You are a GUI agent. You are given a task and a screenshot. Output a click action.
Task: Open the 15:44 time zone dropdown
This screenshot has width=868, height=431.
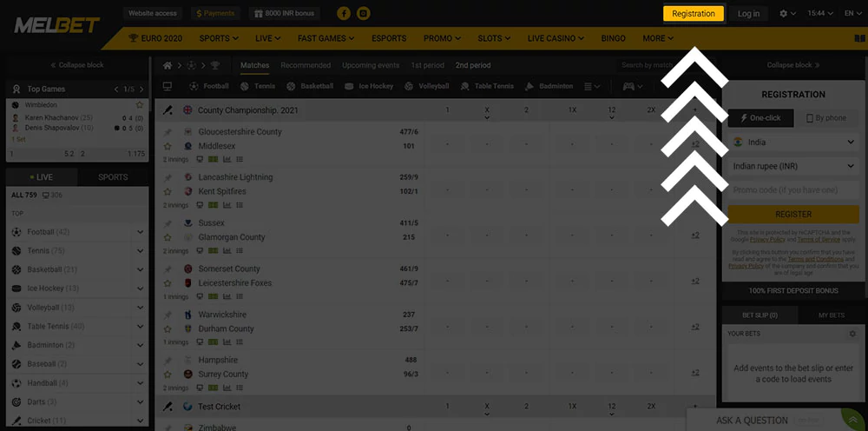[x=820, y=13]
